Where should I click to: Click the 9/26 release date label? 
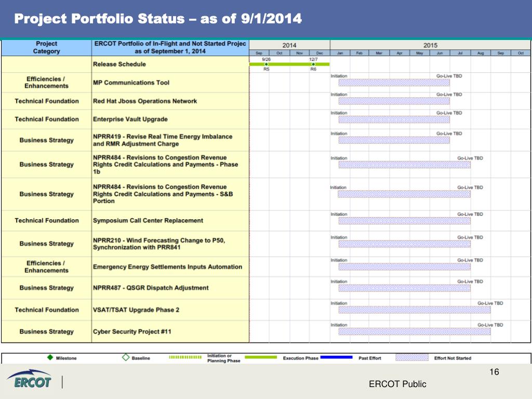point(267,59)
